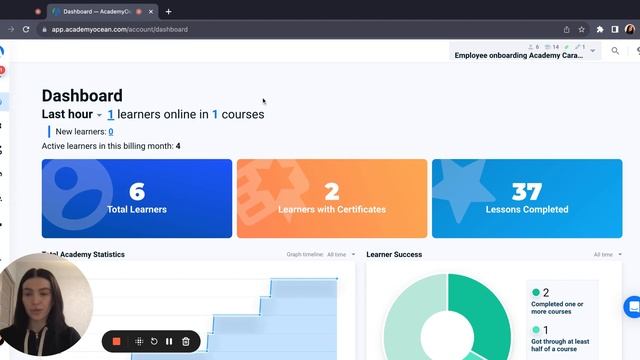Image resolution: width=640 pixels, height=360 pixels.
Task: Open the Total Learners card
Action: (x=137, y=198)
